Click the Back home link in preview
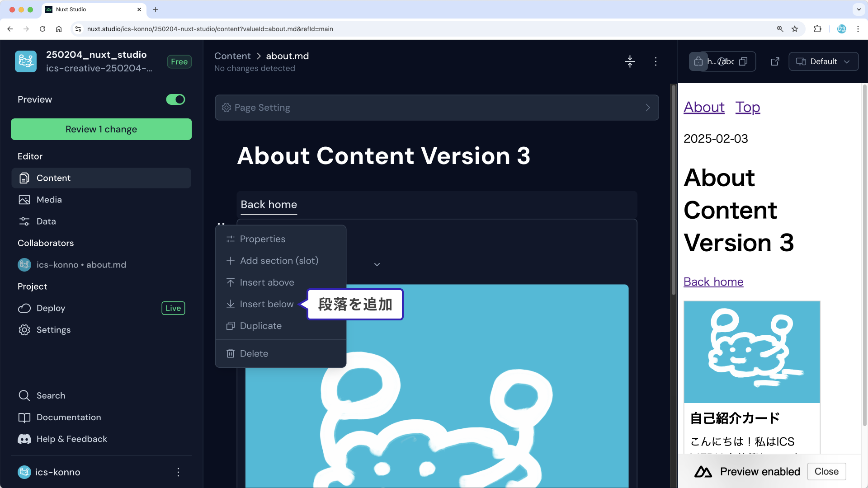Viewport: 868px width, 488px height. point(713,281)
